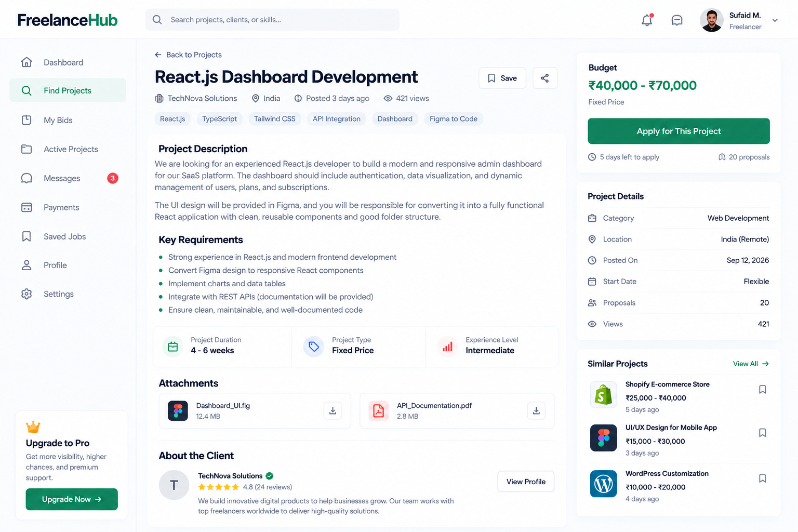Open the chat messages icon in header
The height and width of the screenshot is (532, 798).
tap(677, 20)
